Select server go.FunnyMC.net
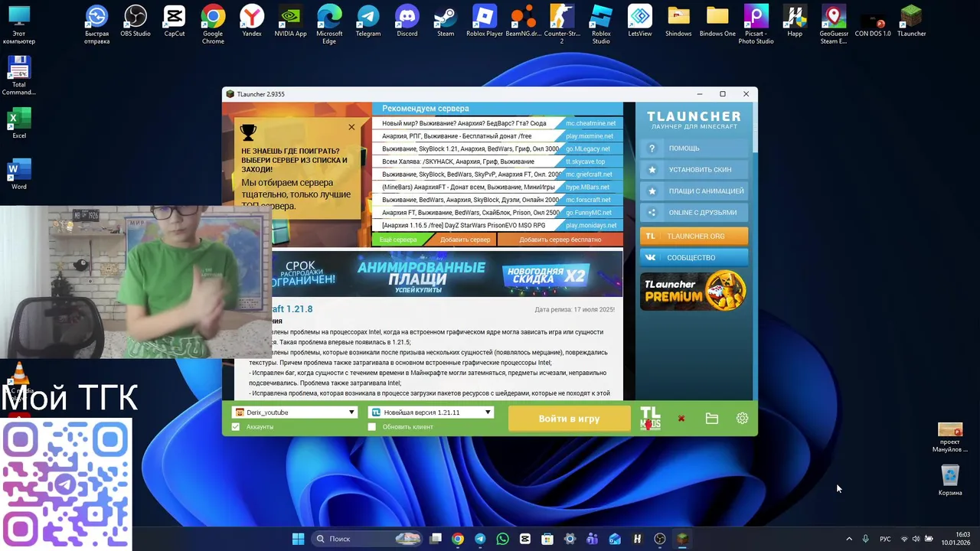Screen dimensions: 980x551 point(498,213)
